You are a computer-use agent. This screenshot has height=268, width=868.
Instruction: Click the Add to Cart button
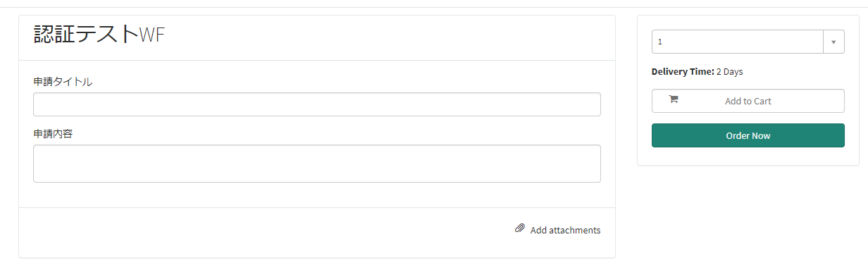pos(748,101)
